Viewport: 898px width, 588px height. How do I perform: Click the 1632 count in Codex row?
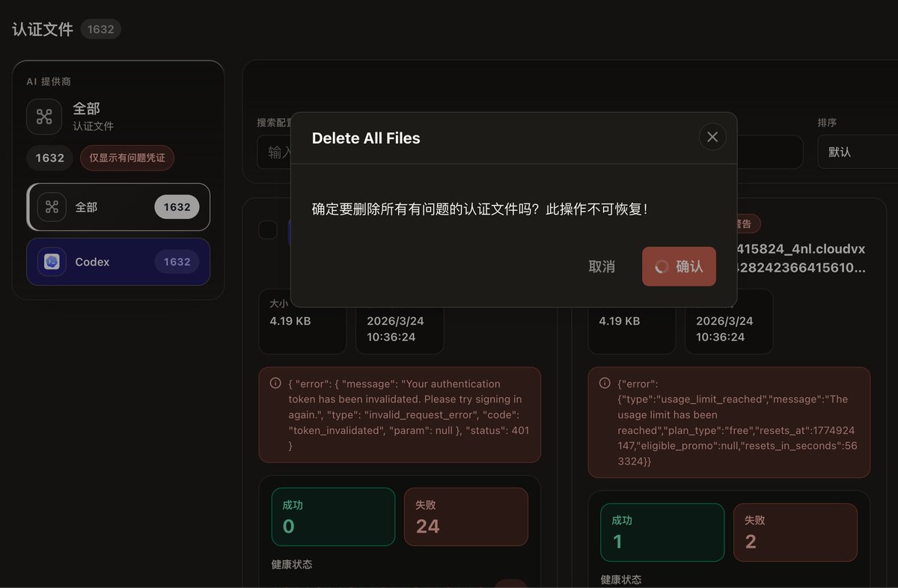coord(177,262)
